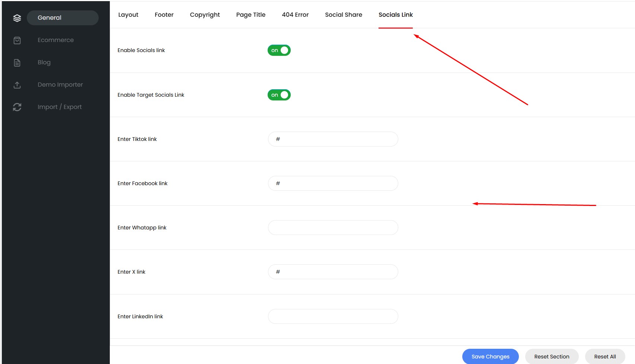Open the Ecommerce sidebar menu item
Image resolution: width=635 pixels, height=364 pixels.
tap(55, 40)
